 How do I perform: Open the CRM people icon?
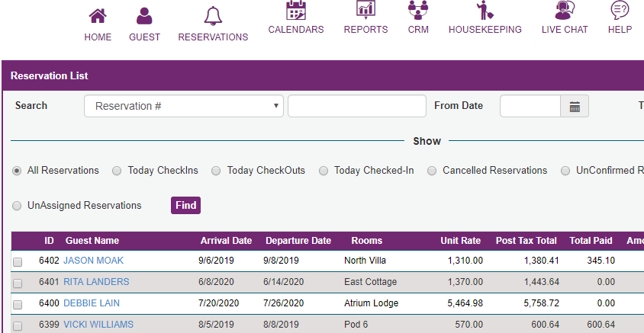point(418,10)
